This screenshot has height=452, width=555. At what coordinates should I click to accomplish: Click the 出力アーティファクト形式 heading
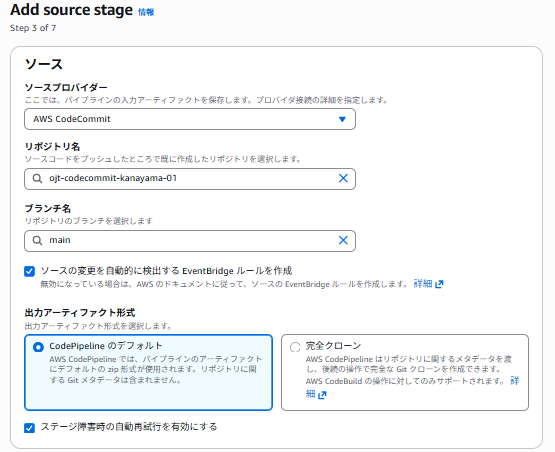[x=80, y=313]
